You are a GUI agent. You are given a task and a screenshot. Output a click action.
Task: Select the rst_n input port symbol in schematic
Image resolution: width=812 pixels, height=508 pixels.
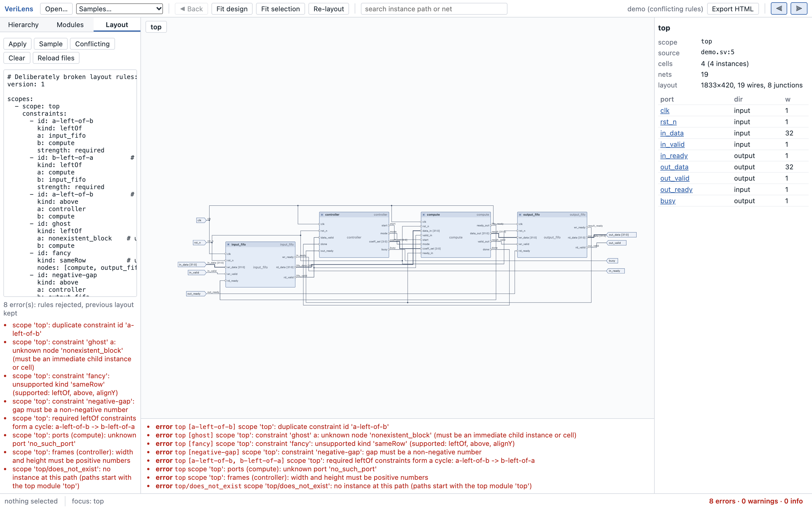coord(199,243)
